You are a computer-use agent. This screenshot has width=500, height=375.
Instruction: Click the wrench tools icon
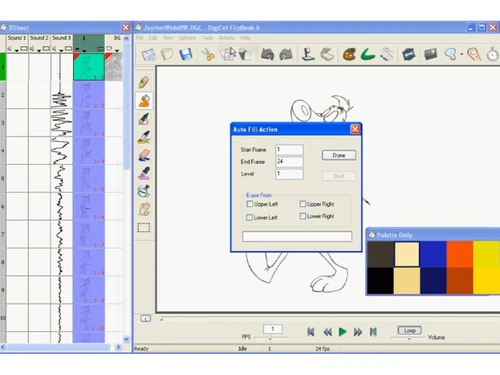(386, 54)
